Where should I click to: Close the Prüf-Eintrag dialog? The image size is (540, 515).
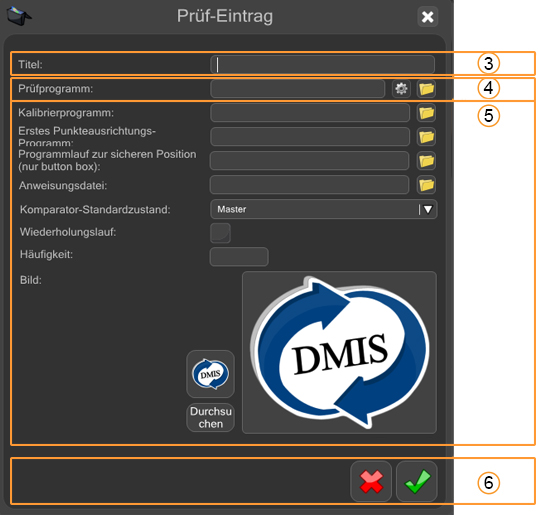pos(427,17)
